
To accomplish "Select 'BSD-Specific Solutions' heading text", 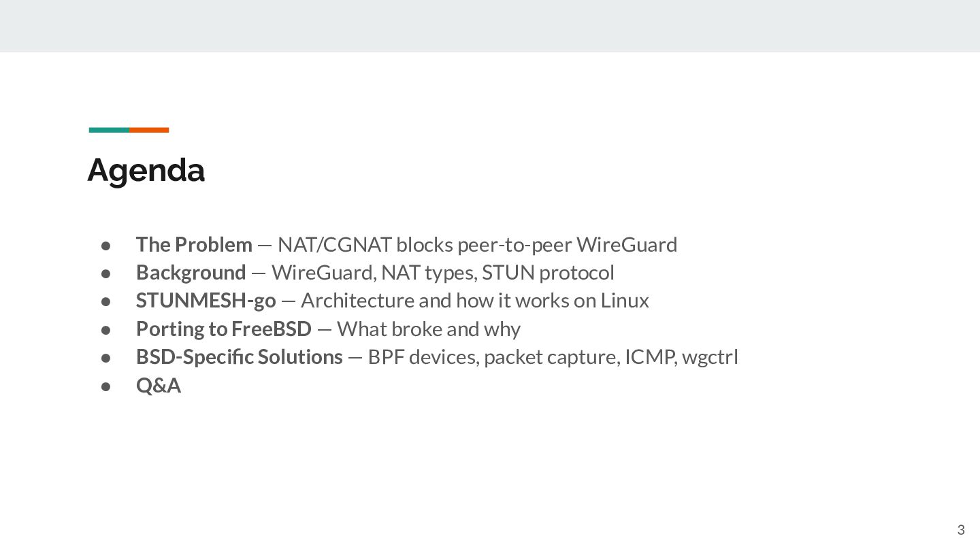I will 240,357.
